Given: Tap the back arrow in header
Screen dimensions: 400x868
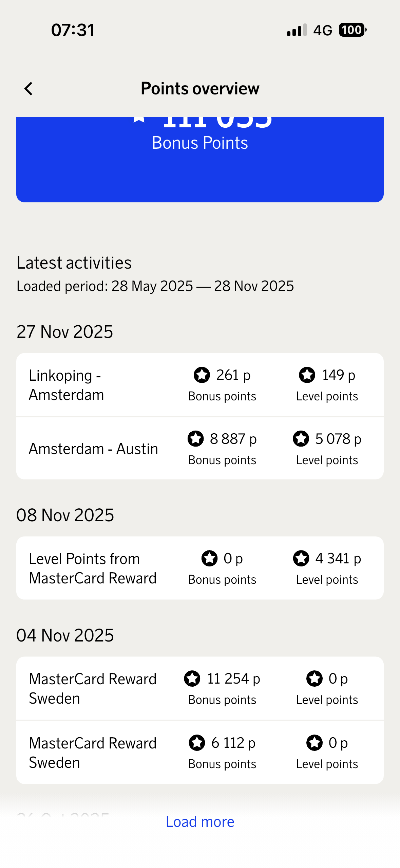Looking at the screenshot, I should 28,89.
